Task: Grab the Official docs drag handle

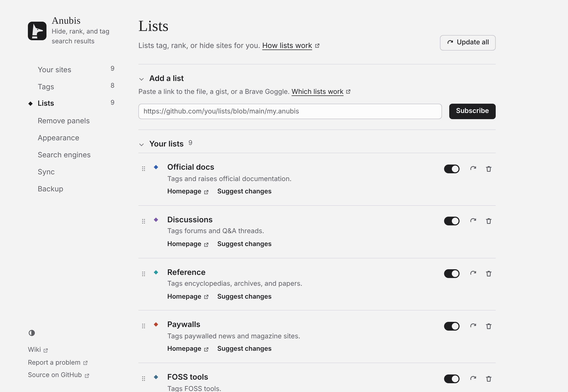Action: tap(144, 169)
